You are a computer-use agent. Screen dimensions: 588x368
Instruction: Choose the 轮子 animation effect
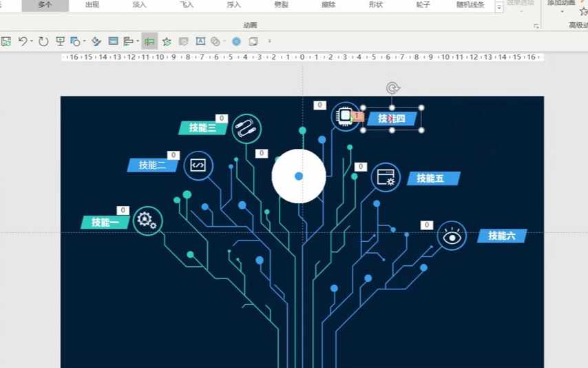pos(423,5)
